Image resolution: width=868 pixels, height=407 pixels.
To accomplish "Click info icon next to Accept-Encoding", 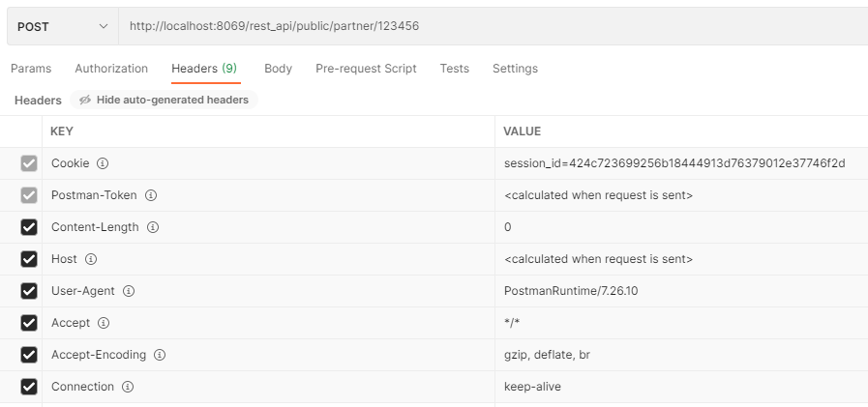I will pyautogui.click(x=160, y=355).
